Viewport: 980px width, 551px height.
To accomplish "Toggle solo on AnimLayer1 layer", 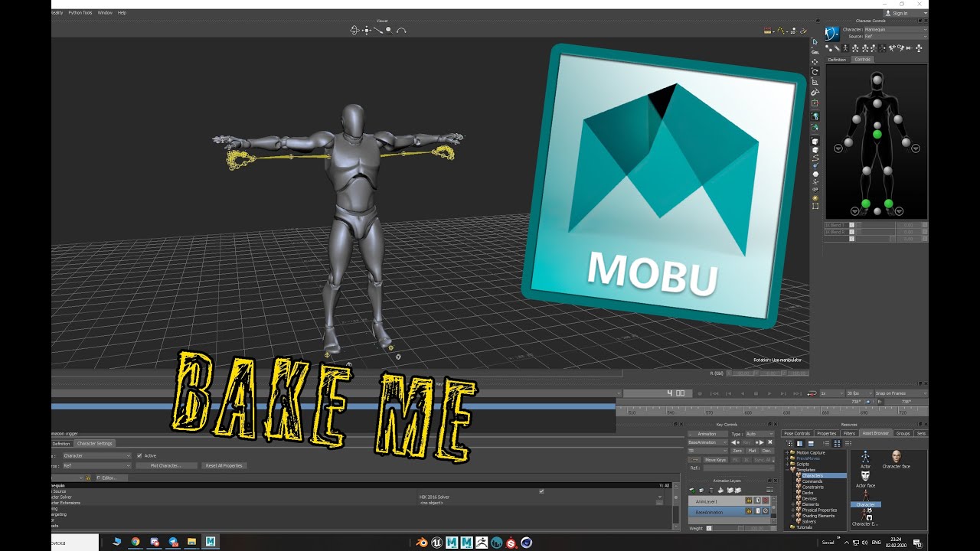I will [x=757, y=500].
